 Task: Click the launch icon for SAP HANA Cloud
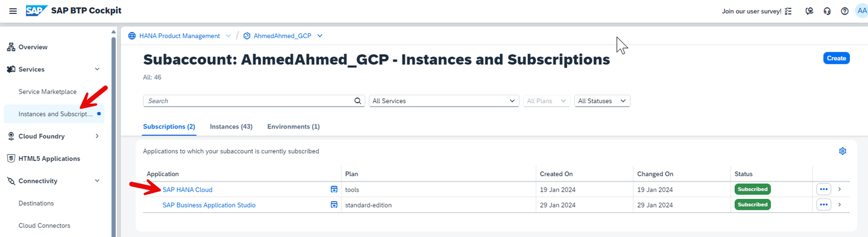[333, 189]
